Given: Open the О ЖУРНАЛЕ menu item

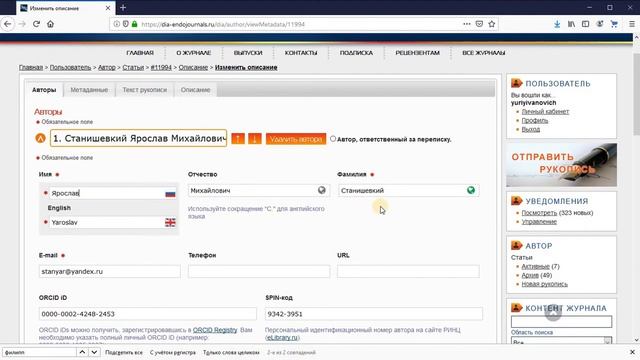Looking at the screenshot, I should click(193, 53).
